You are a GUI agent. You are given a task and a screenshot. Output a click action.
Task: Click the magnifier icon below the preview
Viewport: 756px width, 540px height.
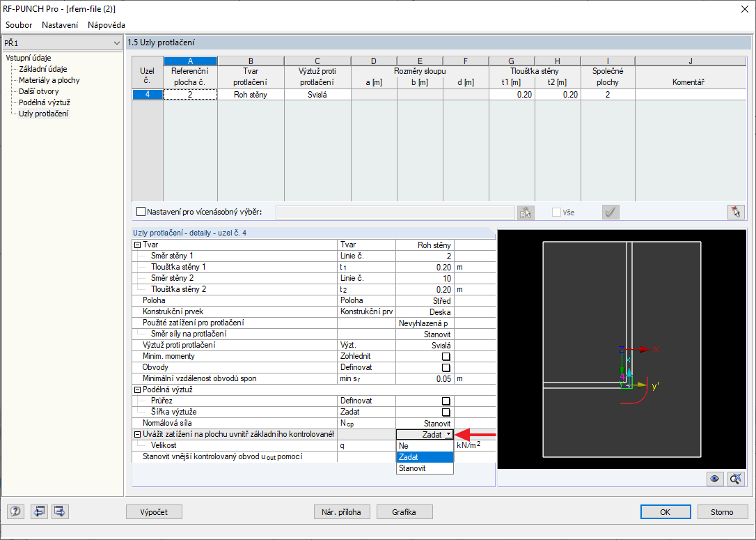point(736,479)
